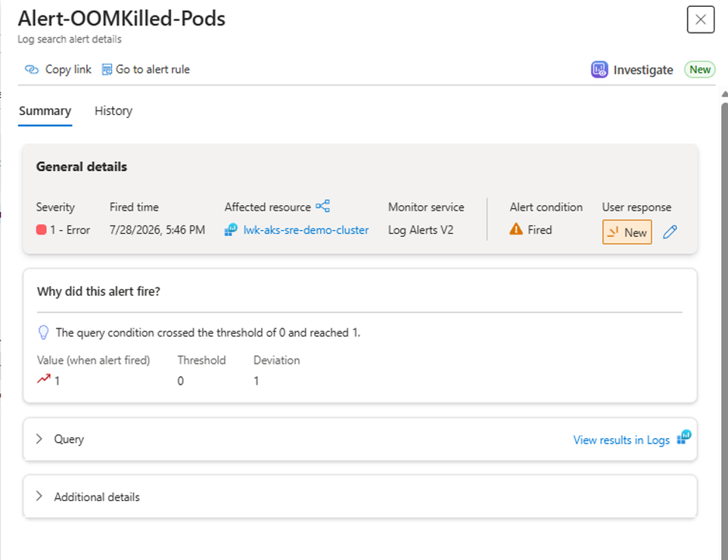Image resolution: width=728 pixels, height=560 pixels.
Task: Click the pencil edit user response icon
Action: pos(670,232)
